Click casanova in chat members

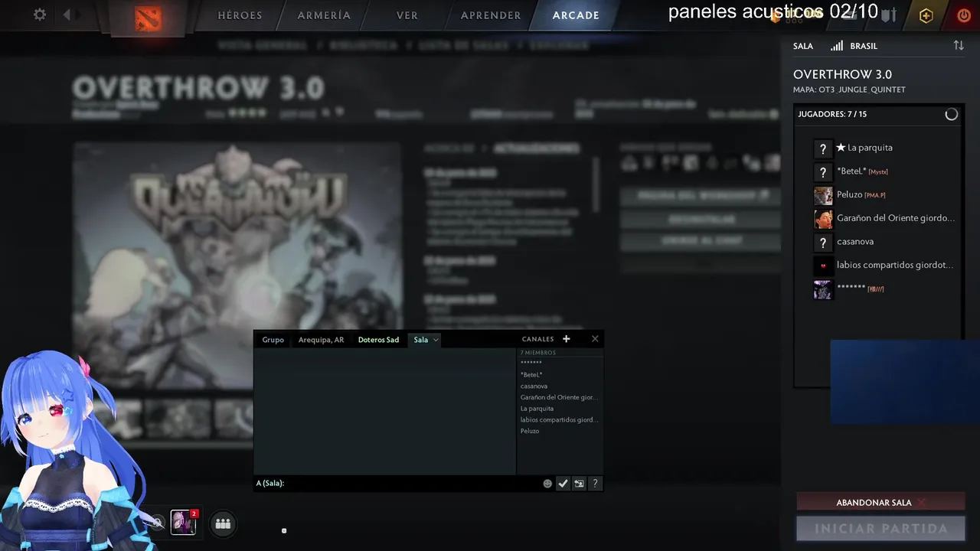click(534, 386)
